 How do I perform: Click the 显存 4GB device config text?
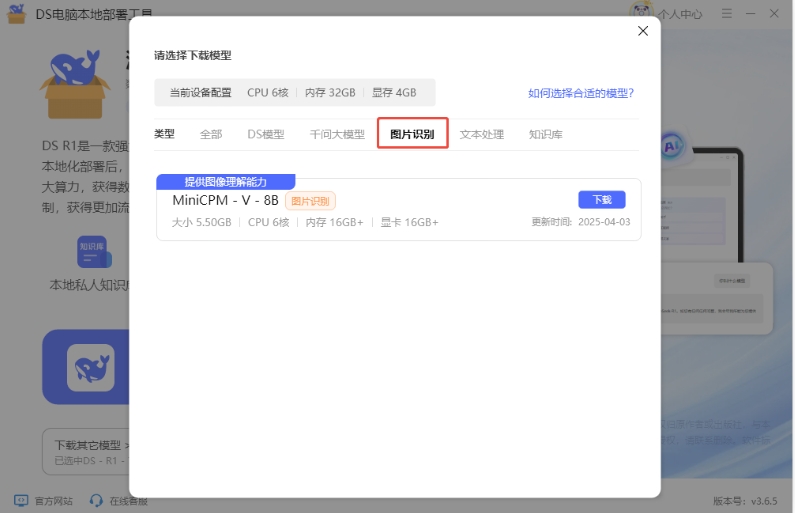point(394,93)
